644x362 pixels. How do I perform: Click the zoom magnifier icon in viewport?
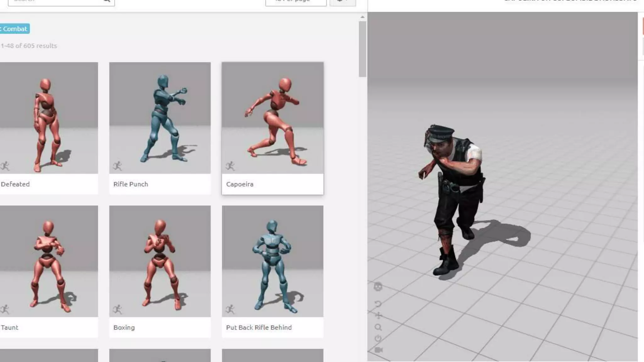tap(378, 327)
